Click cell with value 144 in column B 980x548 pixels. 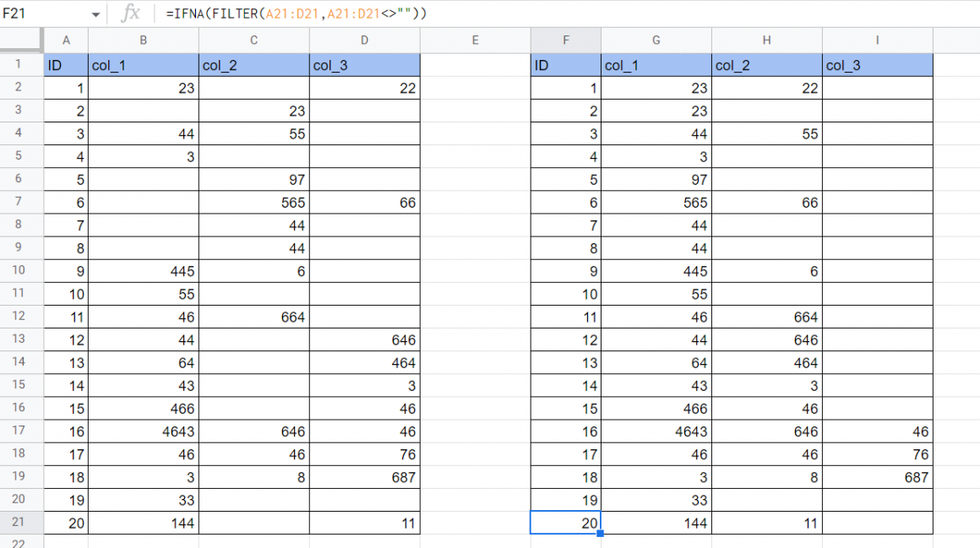click(x=143, y=523)
